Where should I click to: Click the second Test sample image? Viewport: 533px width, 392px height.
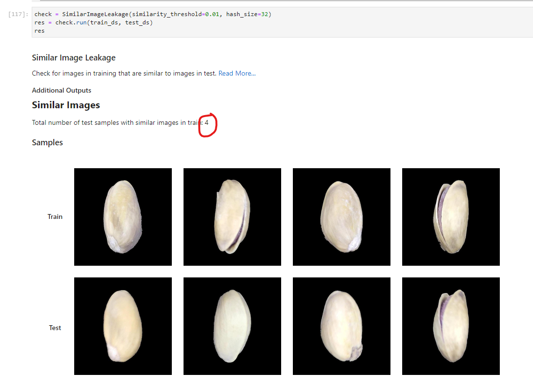pos(232,326)
